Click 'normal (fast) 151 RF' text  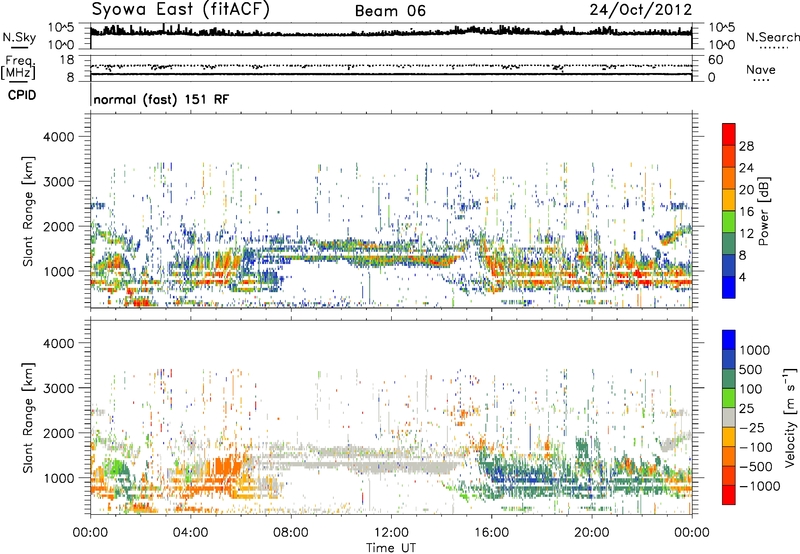click(x=161, y=99)
